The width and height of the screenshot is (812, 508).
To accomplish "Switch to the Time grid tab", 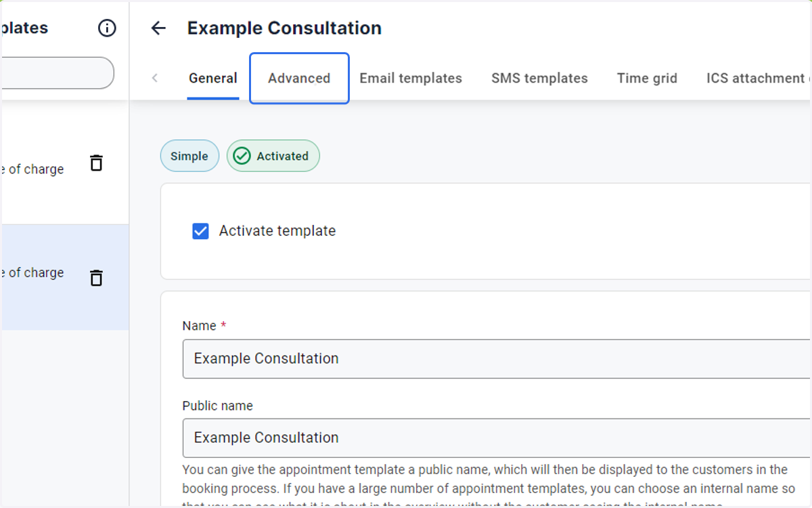I will [x=647, y=78].
